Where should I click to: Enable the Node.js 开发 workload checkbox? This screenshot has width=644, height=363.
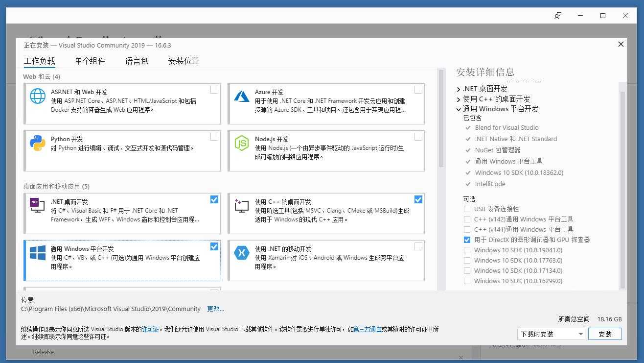[418, 137]
